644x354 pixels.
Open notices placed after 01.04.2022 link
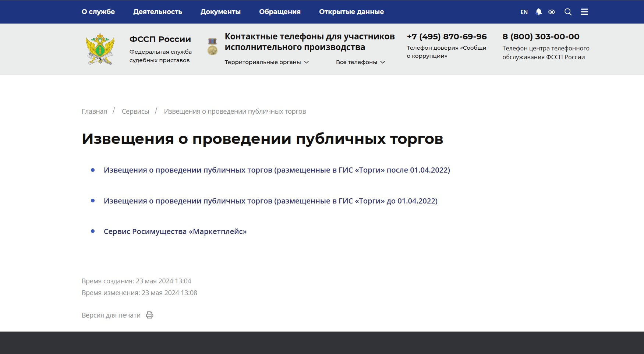(x=277, y=170)
